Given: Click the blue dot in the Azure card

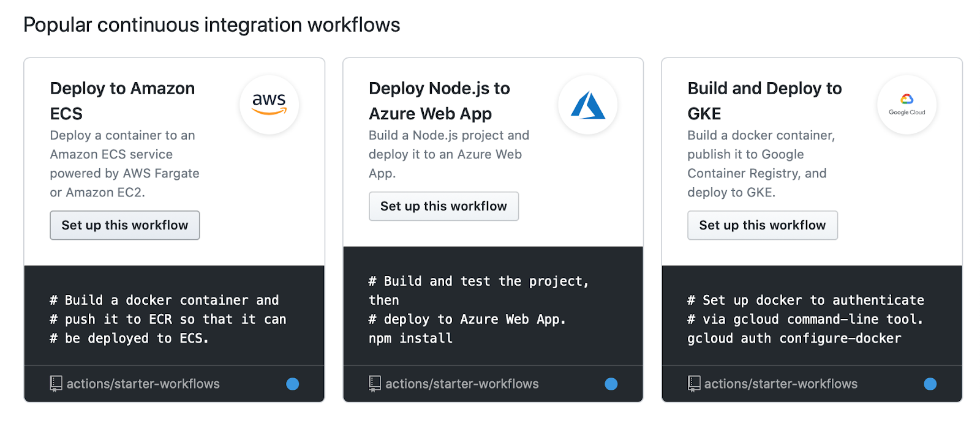Looking at the screenshot, I should [x=611, y=384].
